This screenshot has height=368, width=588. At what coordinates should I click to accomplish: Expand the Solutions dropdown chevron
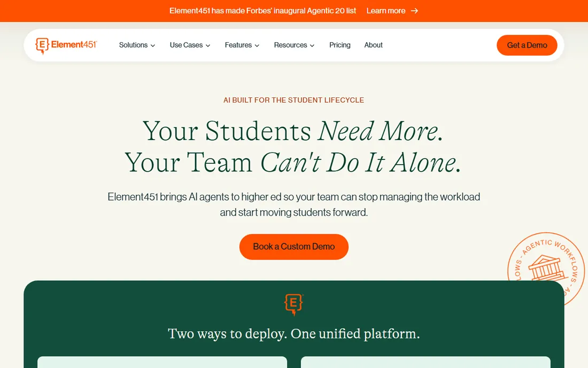point(153,45)
